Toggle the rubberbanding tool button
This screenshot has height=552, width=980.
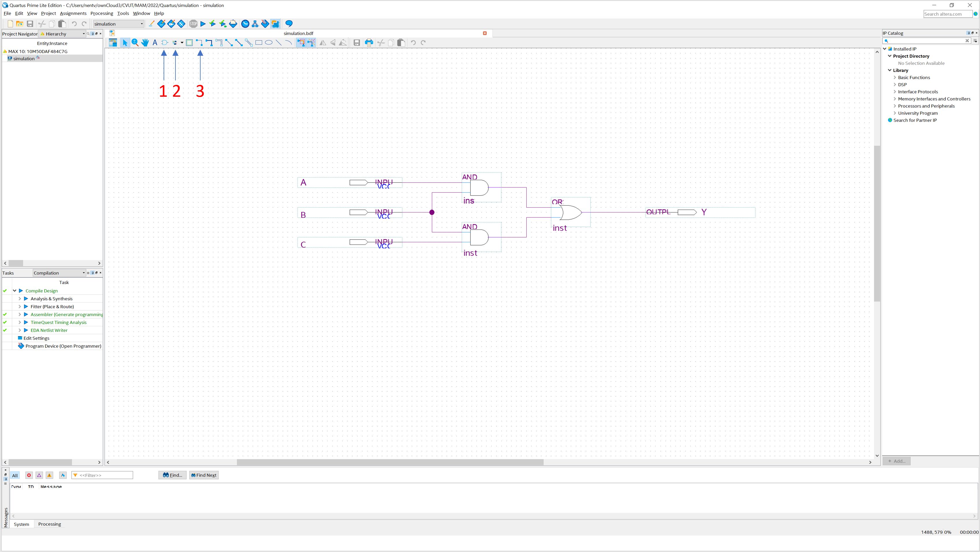pyautogui.click(x=301, y=43)
